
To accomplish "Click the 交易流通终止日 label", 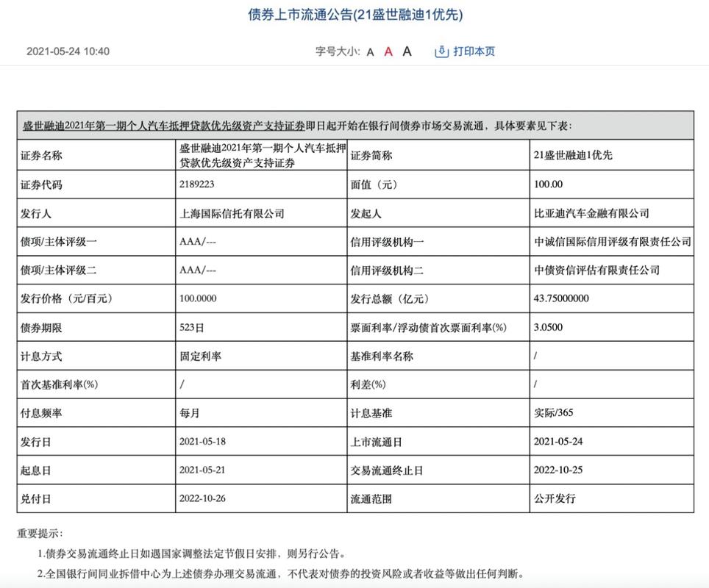I will 387,470.
